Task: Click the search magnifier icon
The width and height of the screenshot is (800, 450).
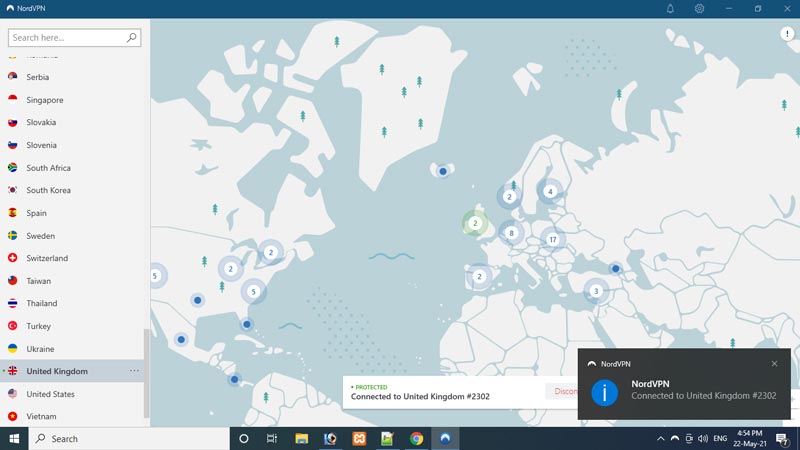Action: tap(131, 37)
